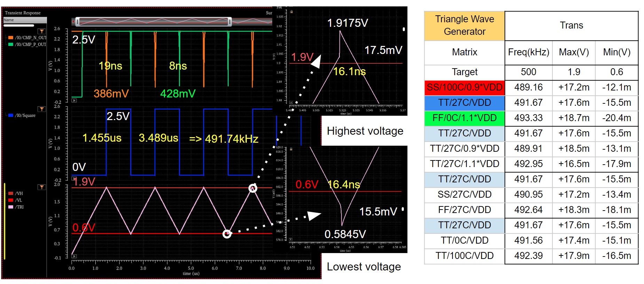Click the filter icon above the /VH signal
644x284 pixels.
click(x=42, y=187)
